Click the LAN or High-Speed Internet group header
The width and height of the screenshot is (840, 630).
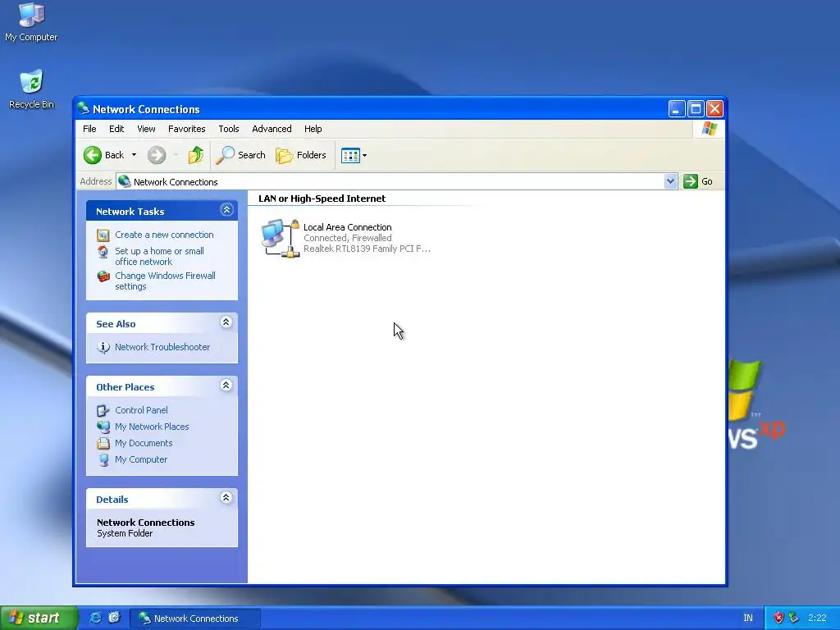click(x=322, y=199)
